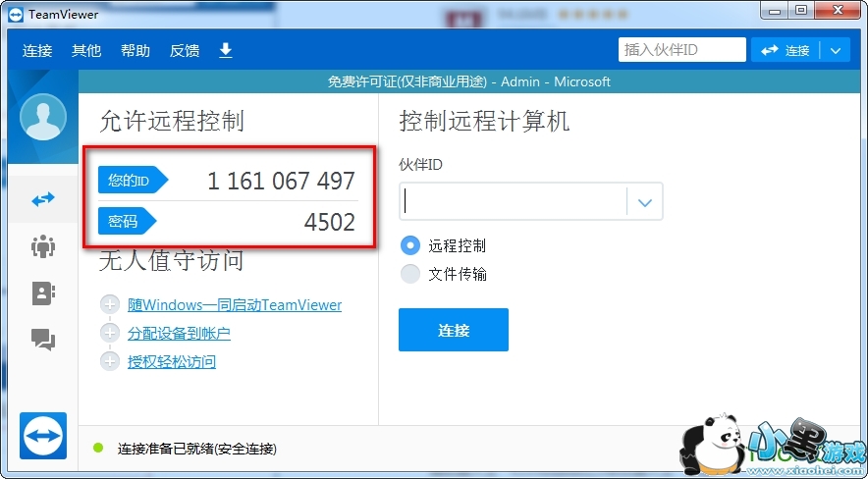Expand the dropdown beside header 连接 button
Screen dimensions: 868x479
point(836,51)
